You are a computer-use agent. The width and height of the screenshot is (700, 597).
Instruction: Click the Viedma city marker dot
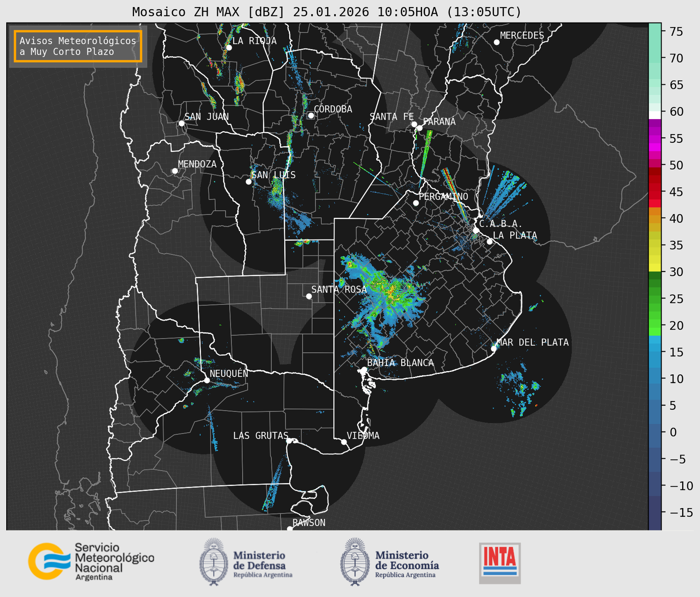[x=344, y=442]
